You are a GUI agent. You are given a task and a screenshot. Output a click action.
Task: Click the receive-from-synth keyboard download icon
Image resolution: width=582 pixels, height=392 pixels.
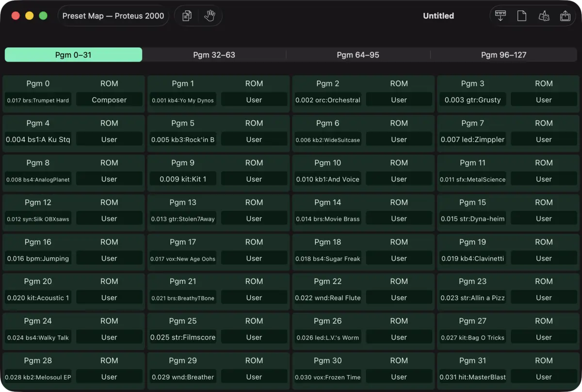tap(501, 16)
